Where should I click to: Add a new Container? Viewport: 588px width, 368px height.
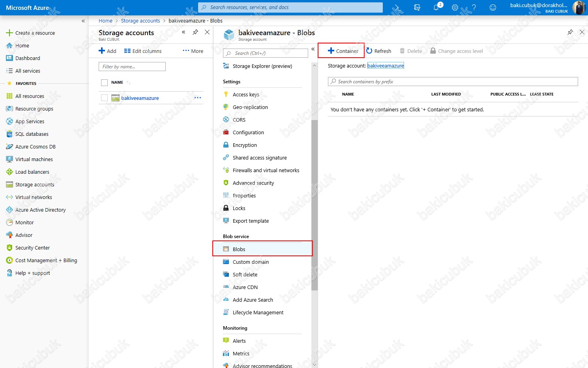[343, 51]
